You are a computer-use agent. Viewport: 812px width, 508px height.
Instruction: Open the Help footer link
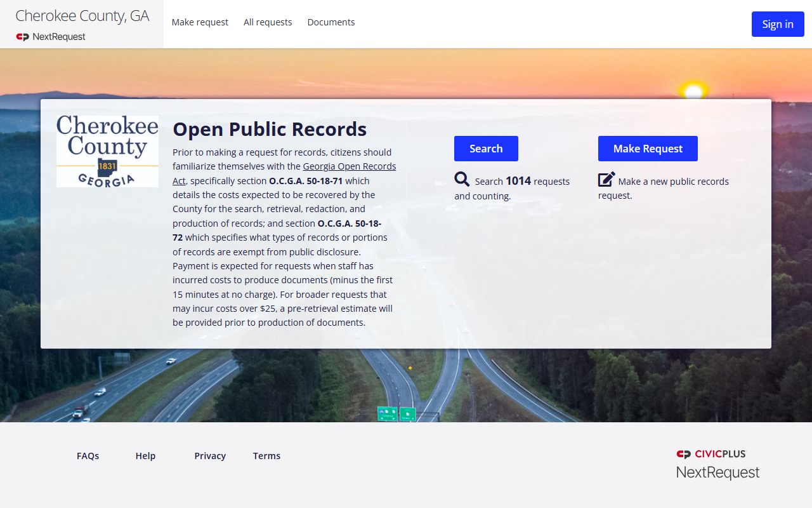[x=145, y=456]
